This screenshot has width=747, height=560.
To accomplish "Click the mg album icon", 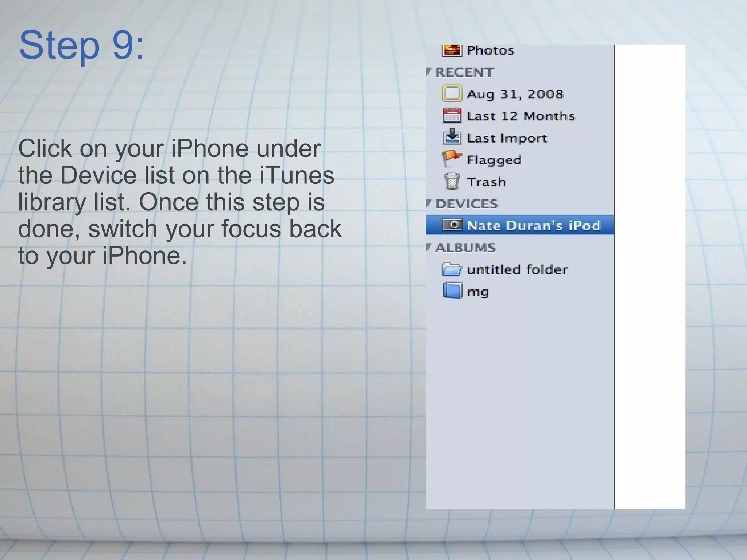I will point(453,291).
